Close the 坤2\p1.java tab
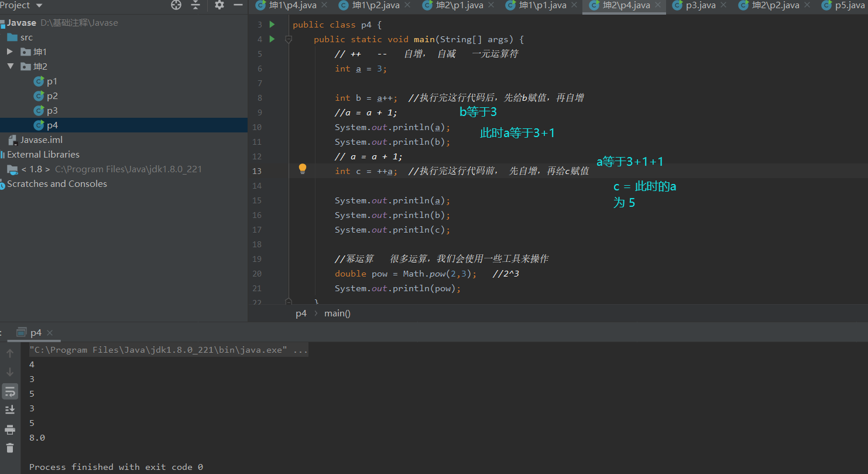 [x=492, y=5]
